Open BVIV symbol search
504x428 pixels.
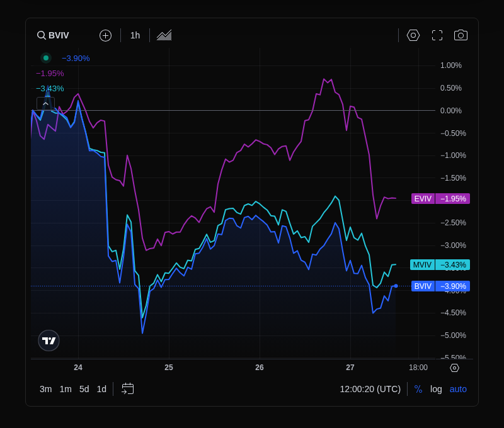point(53,35)
